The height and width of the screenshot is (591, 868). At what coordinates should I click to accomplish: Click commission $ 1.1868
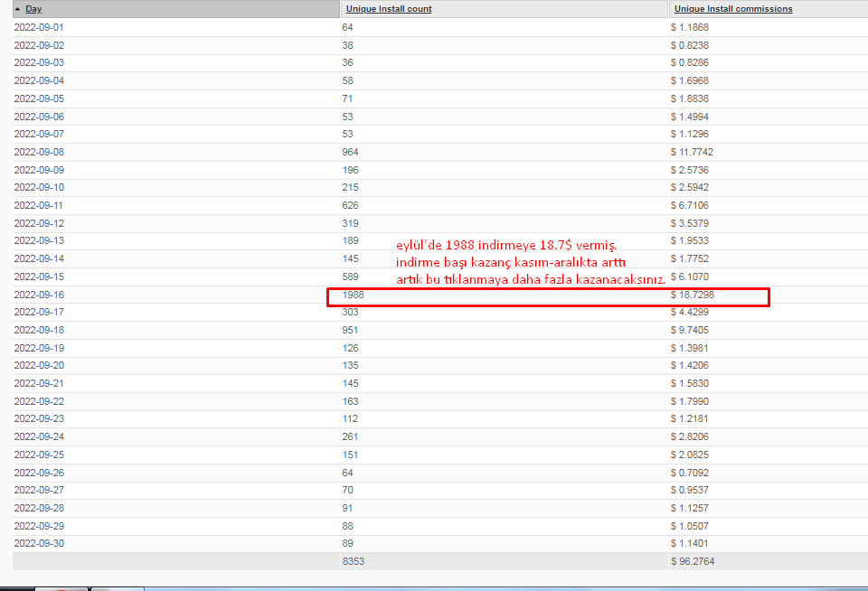point(689,27)
